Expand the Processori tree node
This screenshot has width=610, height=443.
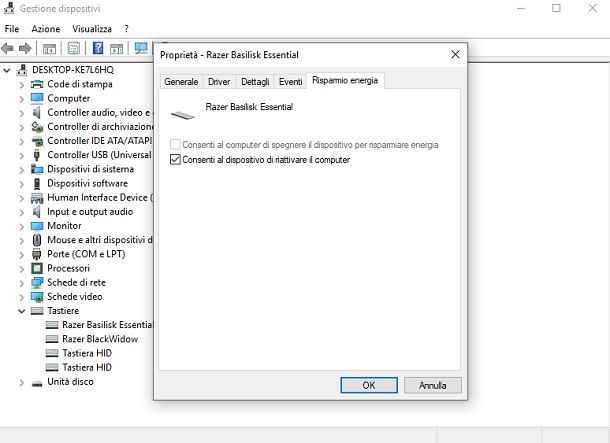click(22, 269)
